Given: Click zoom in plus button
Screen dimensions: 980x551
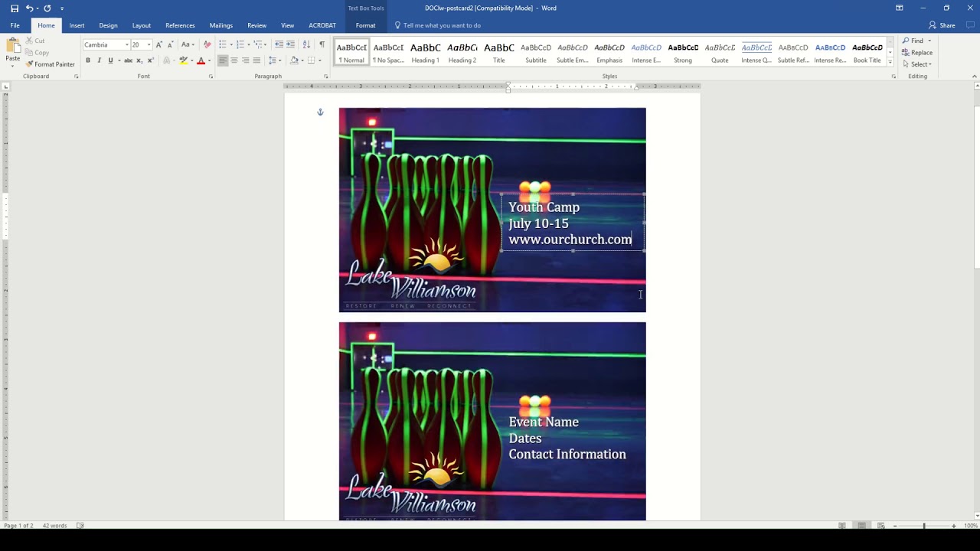Looking at the screenshot, I should click(953, 526).
